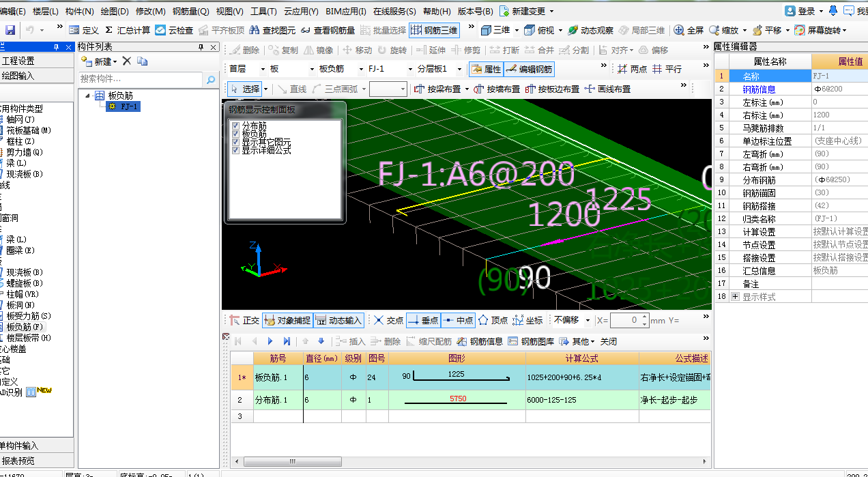Screen dimensions: 868x477
Task: Click 按板边布置 layout by slab edge
Action: [553, 89]
